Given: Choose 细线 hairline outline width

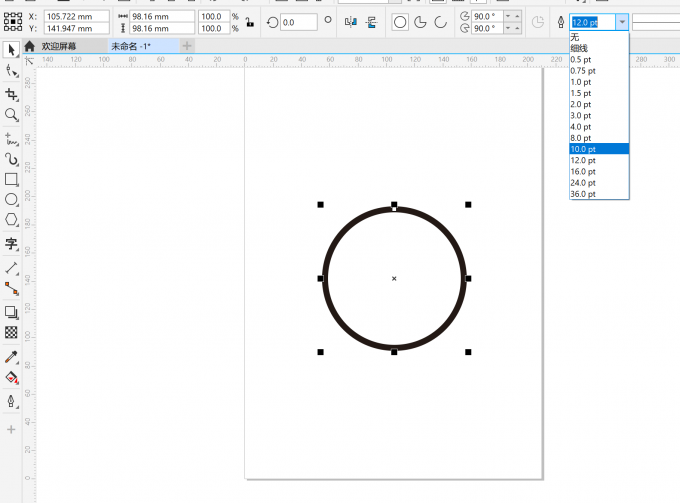Looking at the screenshot, I should pos(599,48).
